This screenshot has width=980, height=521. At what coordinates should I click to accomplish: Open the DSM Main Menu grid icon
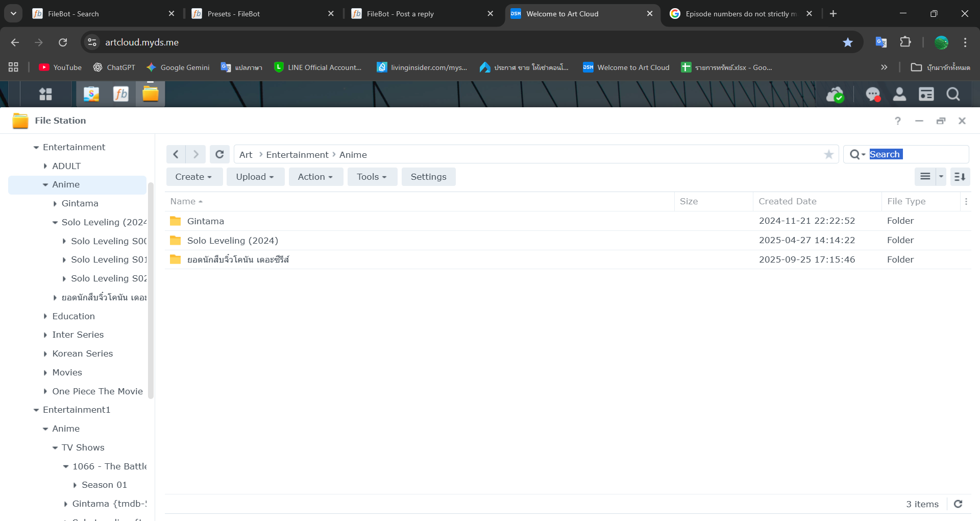[45, 94]
